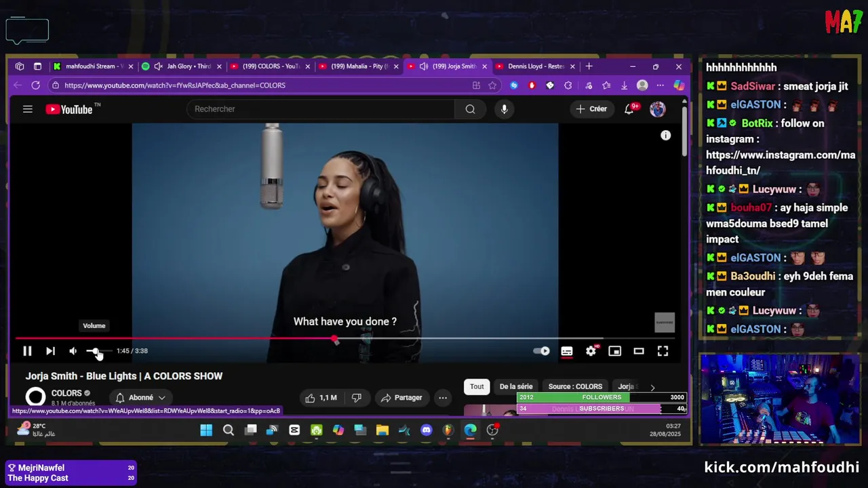Click the search magnifier button
The width and height of the screenshot is (868, 488).
pyautogui.click(x=471, y=109)
